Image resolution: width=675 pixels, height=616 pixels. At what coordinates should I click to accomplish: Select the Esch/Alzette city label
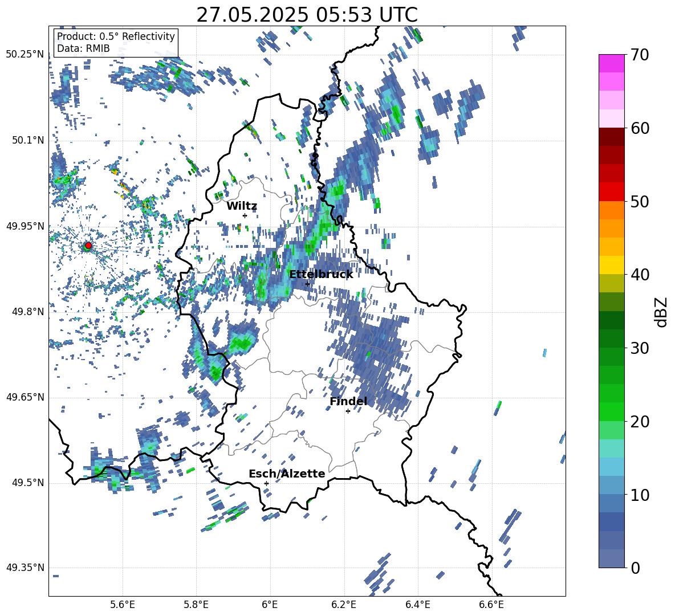click(287, 474)
